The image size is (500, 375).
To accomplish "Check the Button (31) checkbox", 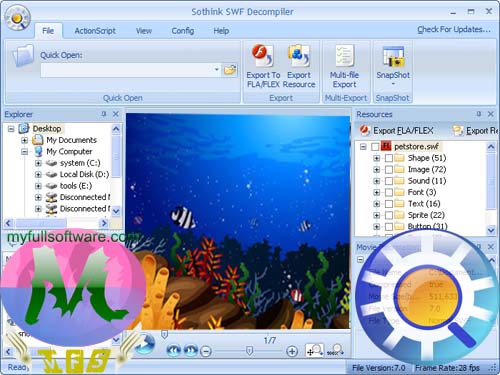I will click(x=389, y=227).
